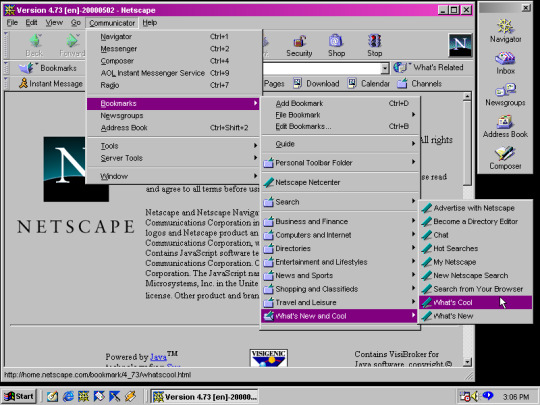Image resolution: width=540 pixels, height=405 pixels.
Task: Click the Netscape taskbar window button
Action: point(205,397)
